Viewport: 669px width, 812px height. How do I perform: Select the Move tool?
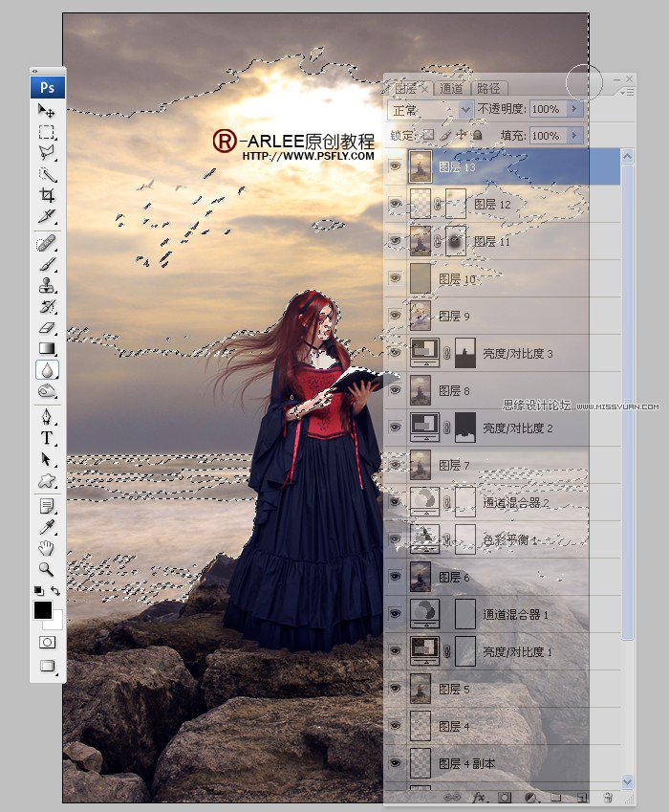pyautogui.click(x=47, y=110)
